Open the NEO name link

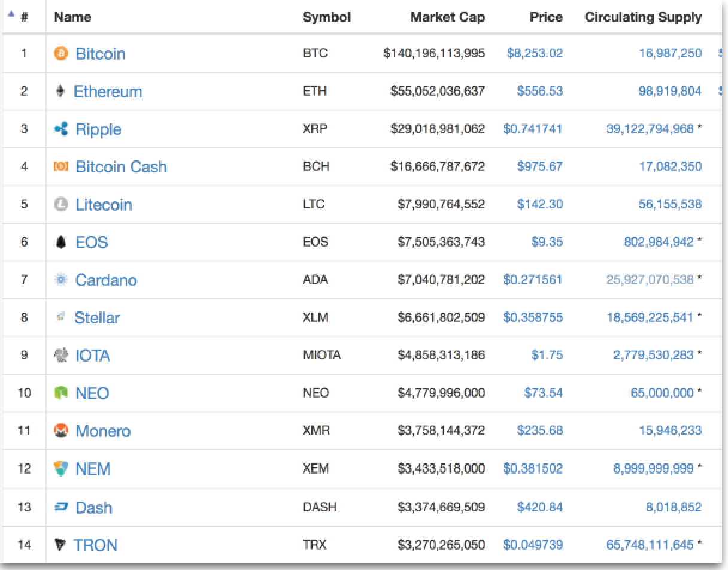[92, 393]
